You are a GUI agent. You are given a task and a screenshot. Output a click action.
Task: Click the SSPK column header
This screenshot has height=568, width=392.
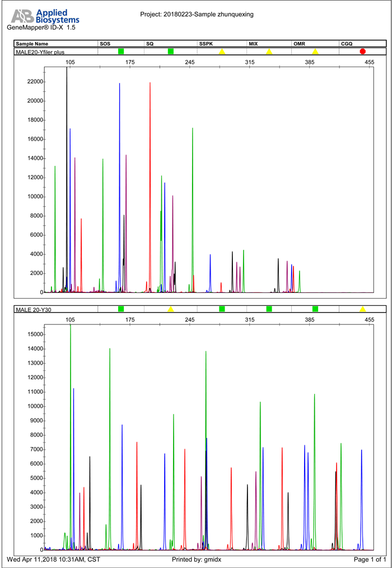click(206, 44)
